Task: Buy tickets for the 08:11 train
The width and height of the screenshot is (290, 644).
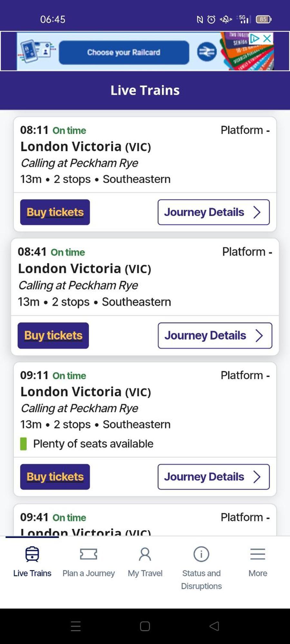Action: pos(55,212)
